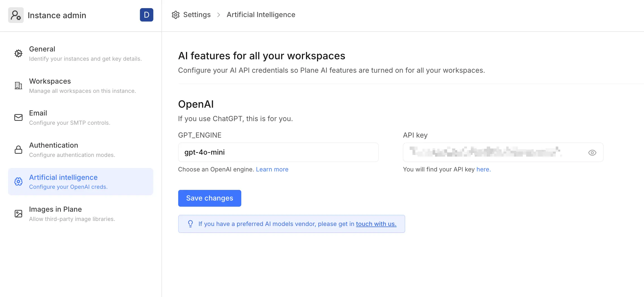Click the Images in Plane picture icon
The height and width of the screenshot is (297, 644).
(x=18, y=214)
